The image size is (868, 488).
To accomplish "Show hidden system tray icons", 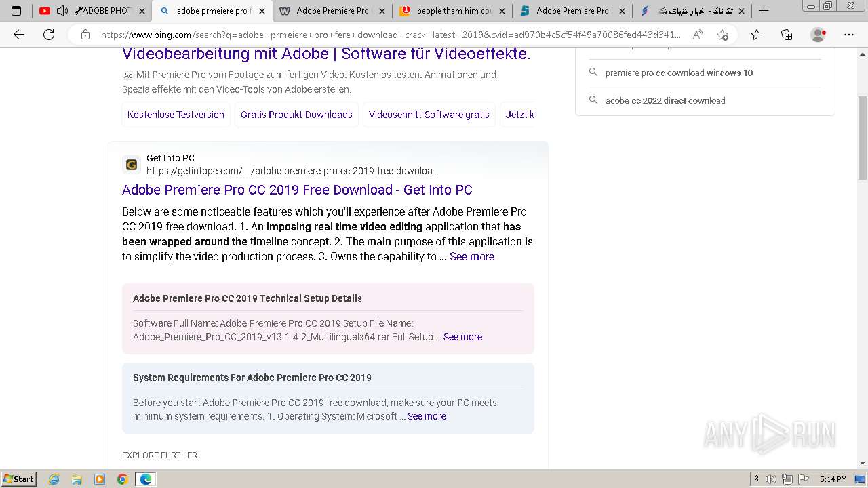I will click(x=757, y=479).
